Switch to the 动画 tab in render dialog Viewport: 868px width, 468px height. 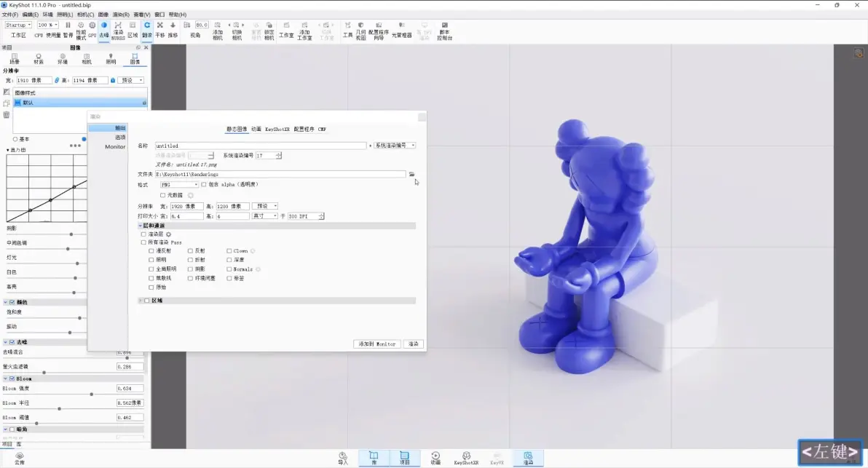pyautogui.click(x=256, y=130)
